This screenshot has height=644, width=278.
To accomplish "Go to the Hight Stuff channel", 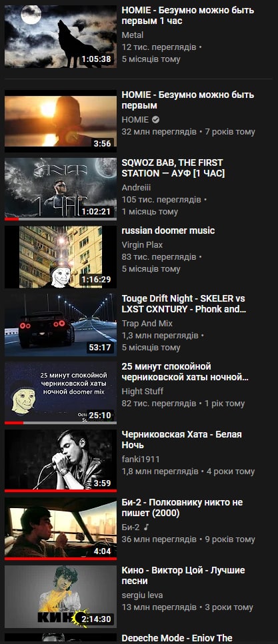I will (142, 391).
